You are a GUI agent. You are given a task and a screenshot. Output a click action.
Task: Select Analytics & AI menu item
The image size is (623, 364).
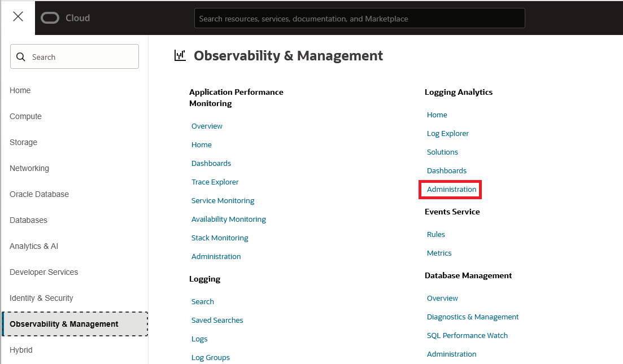point(34,246)
